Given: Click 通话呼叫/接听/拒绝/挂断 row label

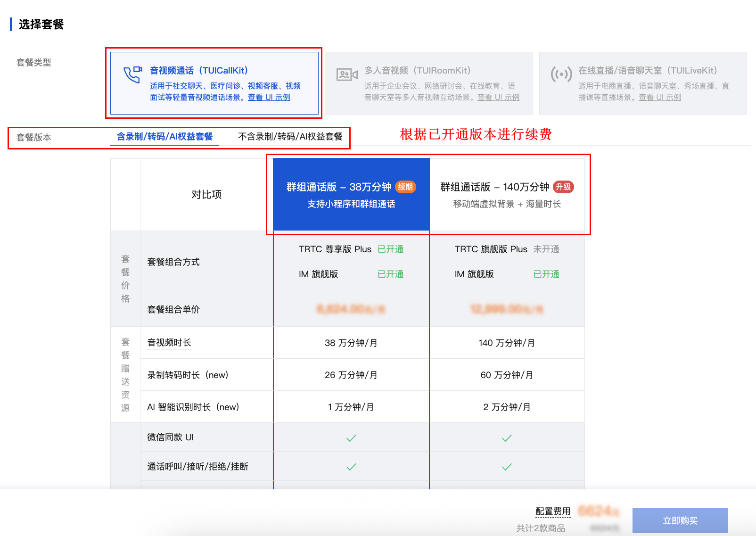Looking at the screenshot, I should (x=198, y=466).
